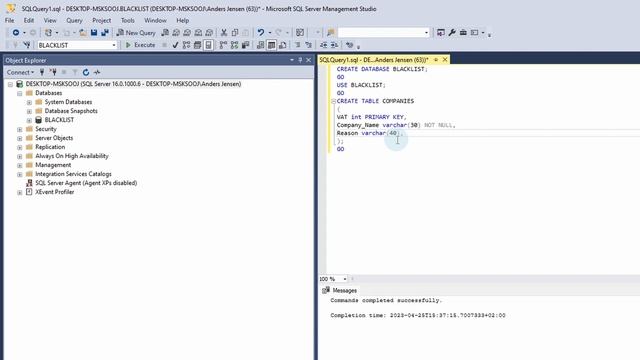Toggle Include Live Query Statistics

pyautogui.click(x=234, y=45)
